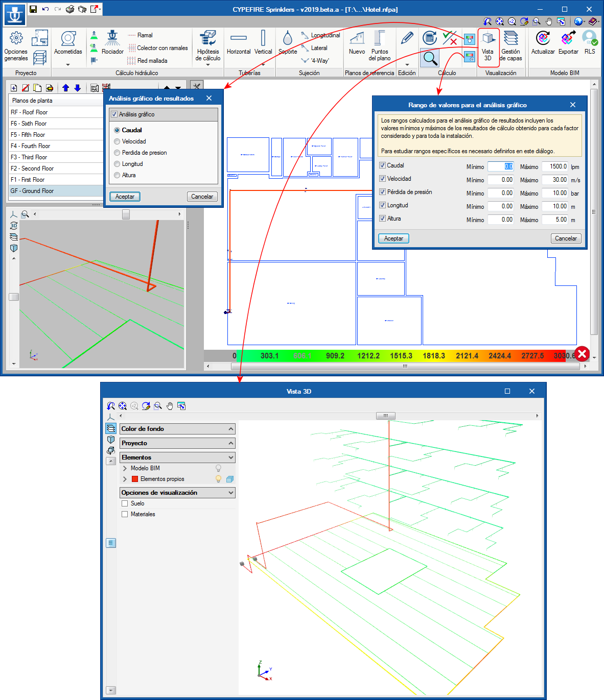Screen dimensions: 604x700
Task: Select RF - Roof Floor plan
Action: pyautogui.click(x=56, y=112)
